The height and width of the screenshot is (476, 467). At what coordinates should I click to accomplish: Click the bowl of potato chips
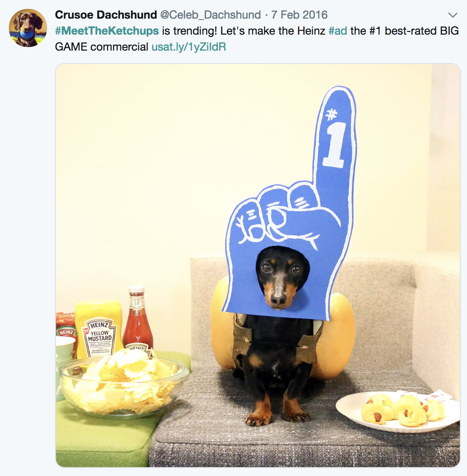tap(124, 384)
